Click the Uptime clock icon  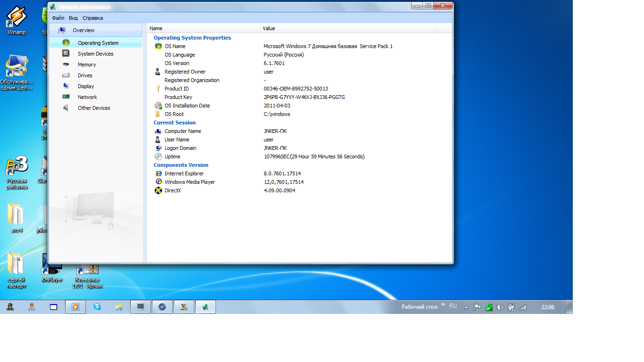[x=158, y=156]
